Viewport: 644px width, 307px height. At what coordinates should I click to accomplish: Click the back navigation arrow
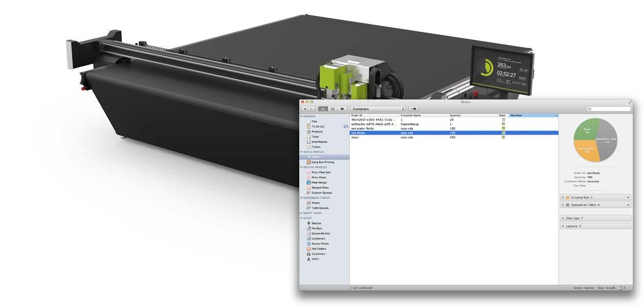[305, 109]
